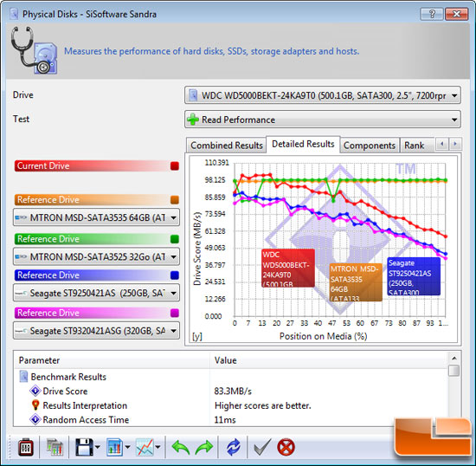
Task: Click the copy results toolbar icon
Action: 55,447
